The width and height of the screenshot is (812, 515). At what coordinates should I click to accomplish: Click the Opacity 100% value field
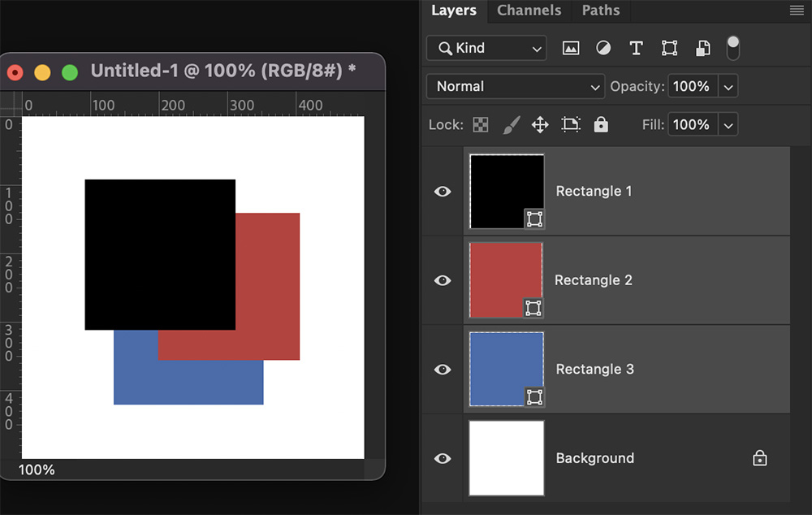693,87
